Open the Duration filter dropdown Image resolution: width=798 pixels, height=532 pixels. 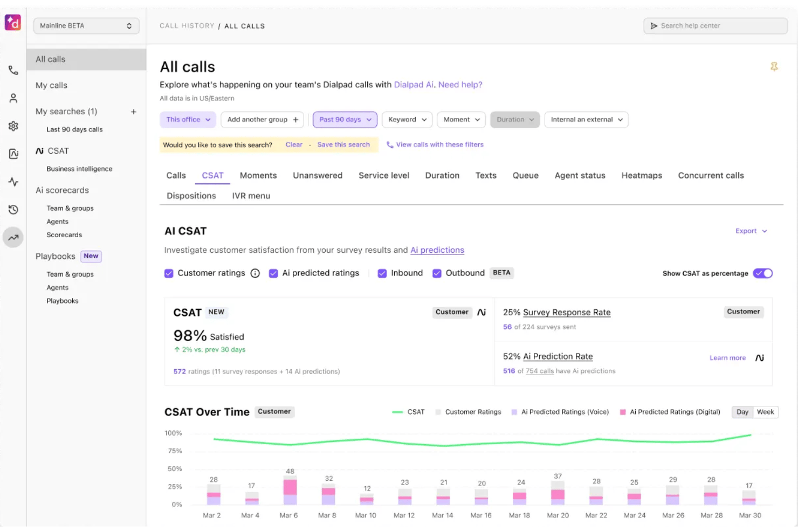coord(515,120)
